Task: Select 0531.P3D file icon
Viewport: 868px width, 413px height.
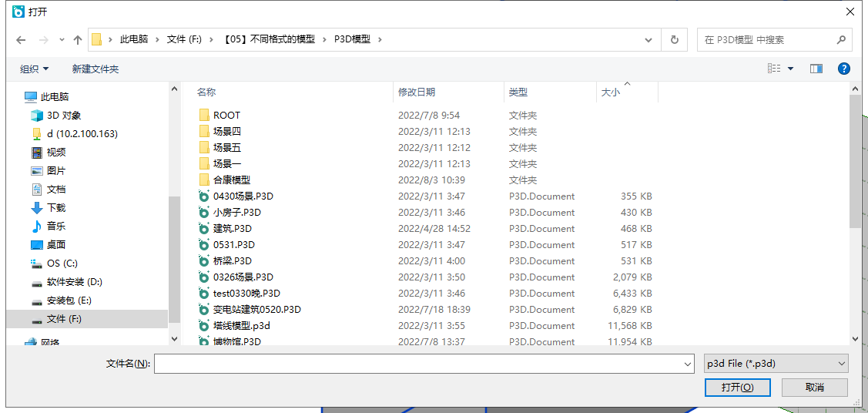Action: (x=205, y=245)
